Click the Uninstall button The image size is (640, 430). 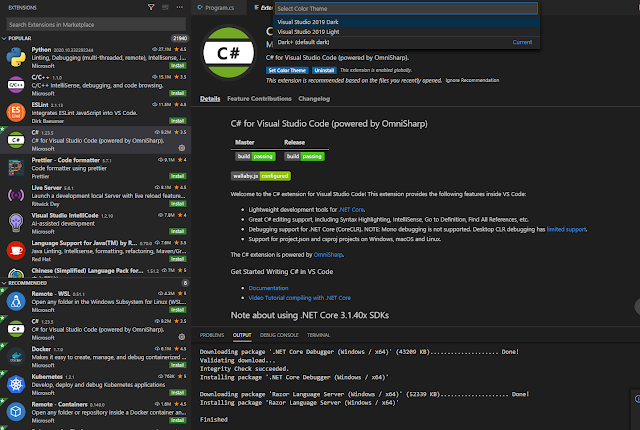click(x=324, y=70)
